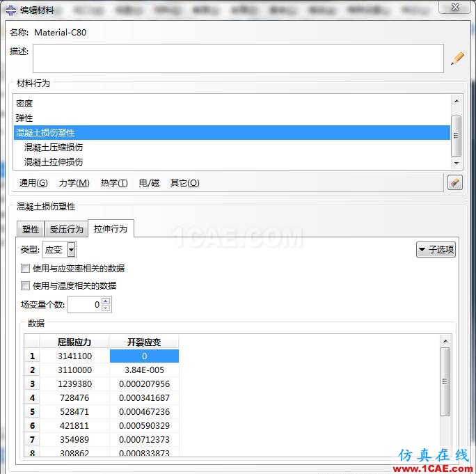Select cracking strain cell 0.000341687
Image resolution: width=476 pixels, height=474 pixels.
click(x=144, y=397)
